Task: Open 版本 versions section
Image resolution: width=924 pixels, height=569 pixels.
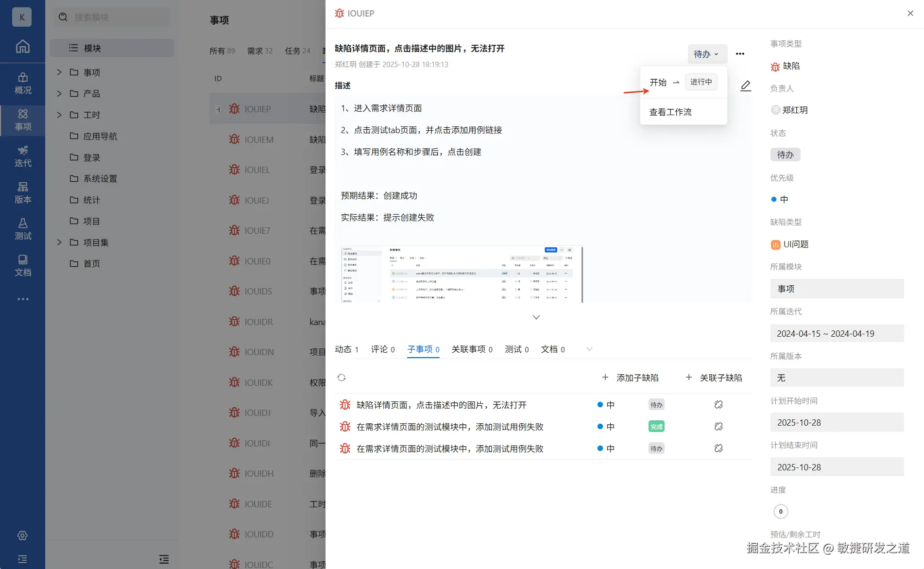Action: click(x=22, y=193)
